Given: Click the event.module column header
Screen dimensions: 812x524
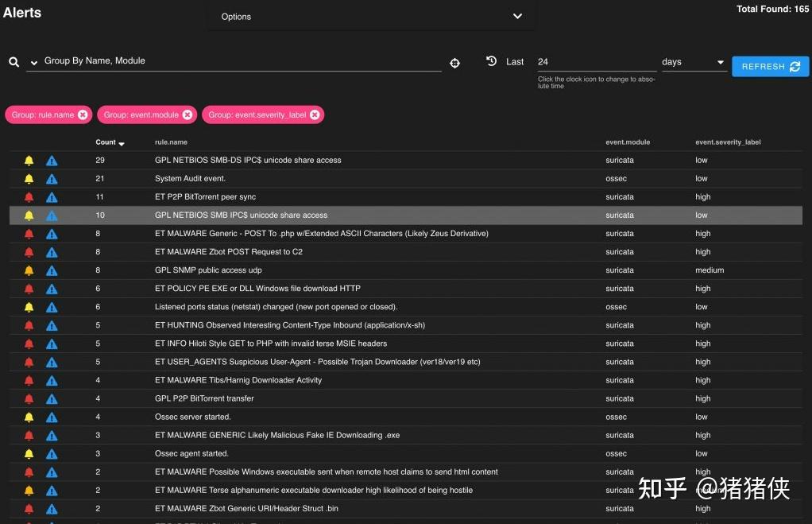Looking at the screenshot, I should coord(628,142).
